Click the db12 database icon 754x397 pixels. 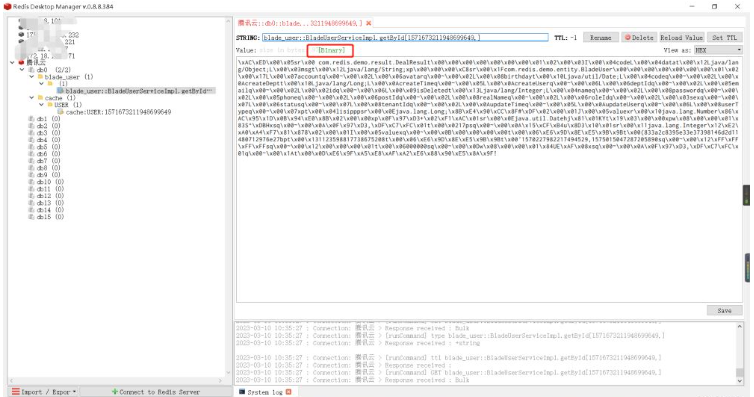(x=31, y=196)
